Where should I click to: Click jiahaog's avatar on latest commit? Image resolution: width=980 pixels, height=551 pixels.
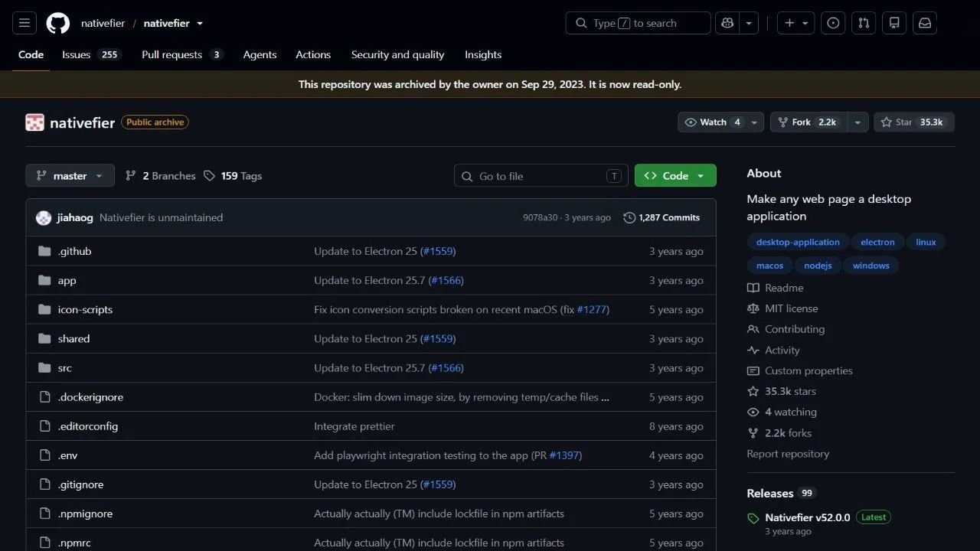pos(44,218)
